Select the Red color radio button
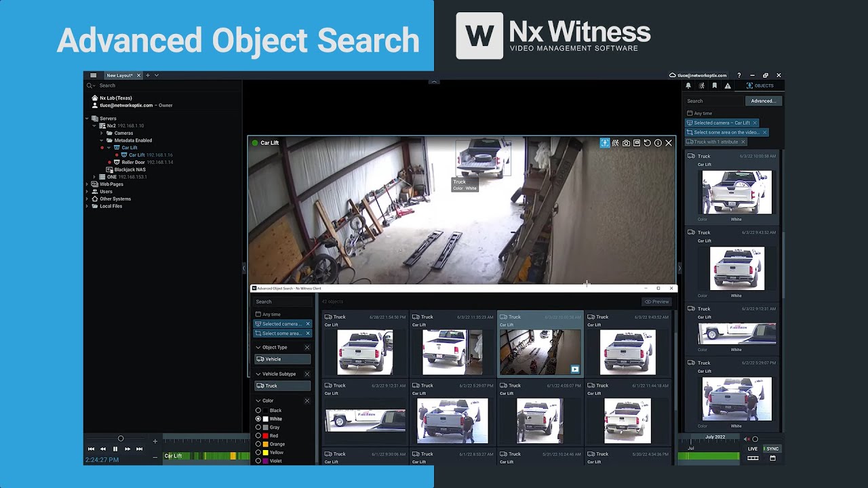 pyautogui.click(x=258, y=436)
